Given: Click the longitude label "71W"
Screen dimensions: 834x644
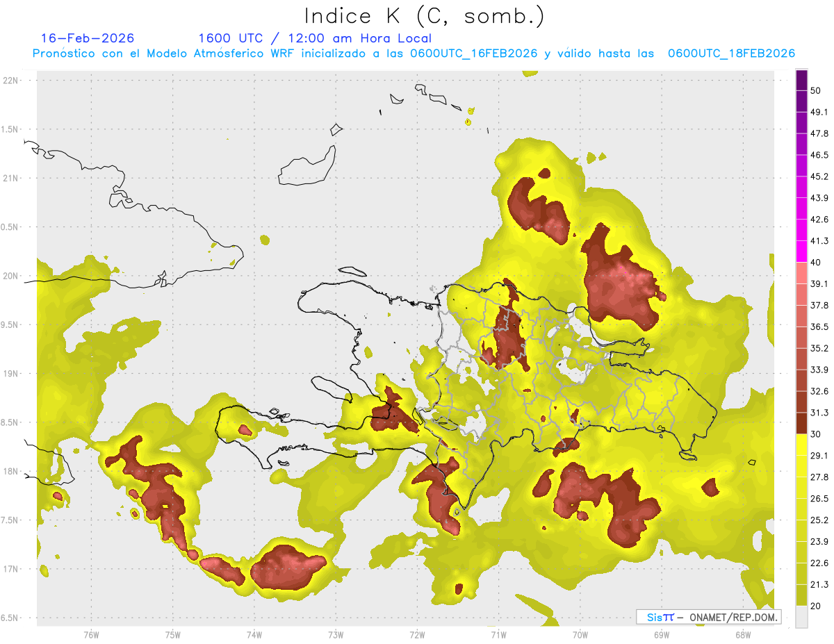Looking at the screenshot, I should point(498,634).
